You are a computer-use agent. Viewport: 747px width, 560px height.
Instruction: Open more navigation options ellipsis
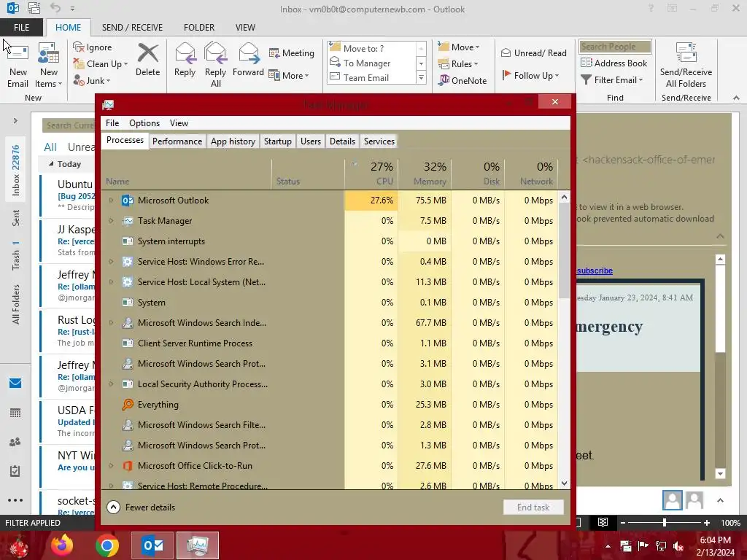point(15,500)
